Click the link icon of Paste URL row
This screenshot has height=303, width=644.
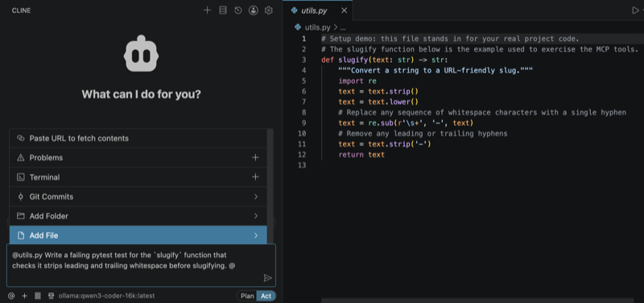click(21, 138)
